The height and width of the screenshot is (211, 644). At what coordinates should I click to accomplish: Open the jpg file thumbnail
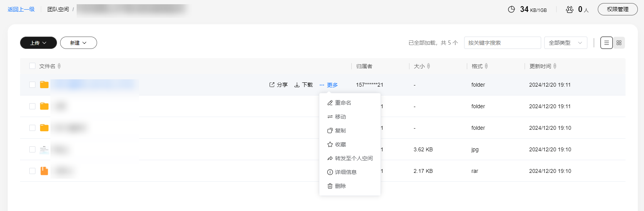pyautogui.click(x=44, y=149)
